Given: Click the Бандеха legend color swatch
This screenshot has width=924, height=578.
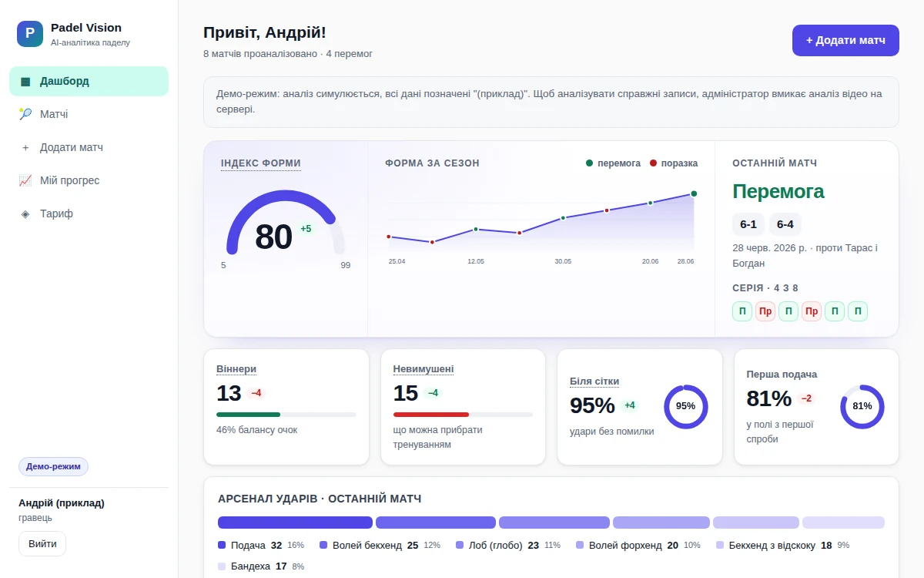Looking at the screenshot, I should [223, 566].
